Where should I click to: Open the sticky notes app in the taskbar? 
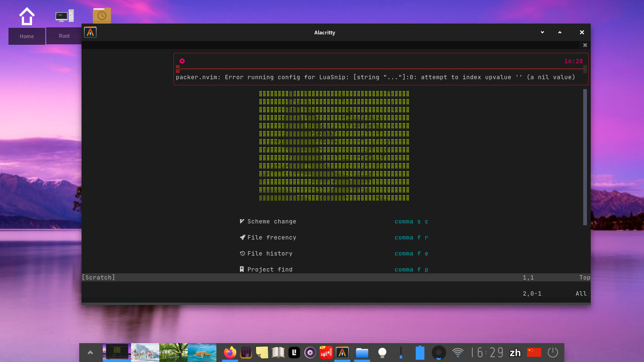coord(262,352)
